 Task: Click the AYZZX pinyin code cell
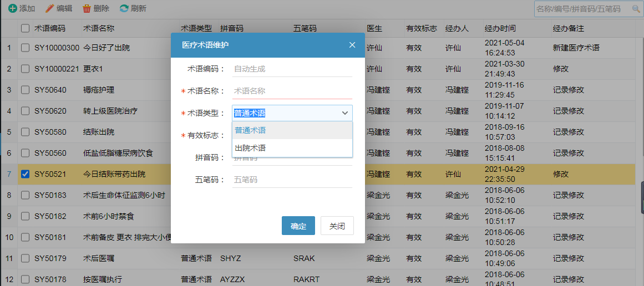click(232, 279)
